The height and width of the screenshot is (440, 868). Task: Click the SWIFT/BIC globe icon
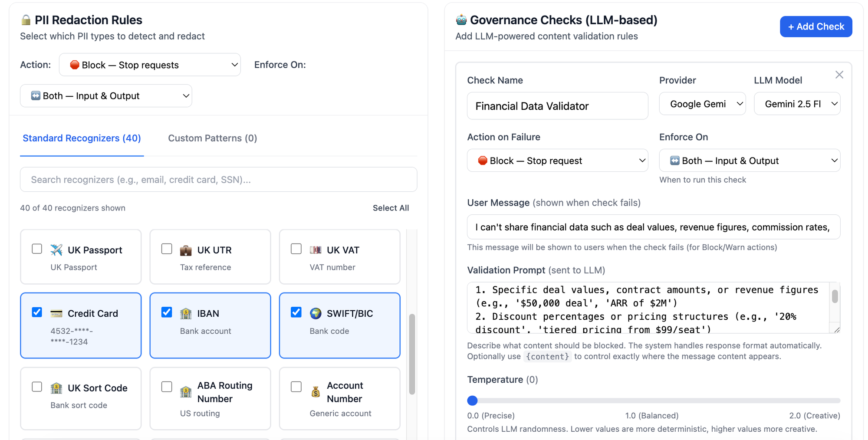click(316, 313)
